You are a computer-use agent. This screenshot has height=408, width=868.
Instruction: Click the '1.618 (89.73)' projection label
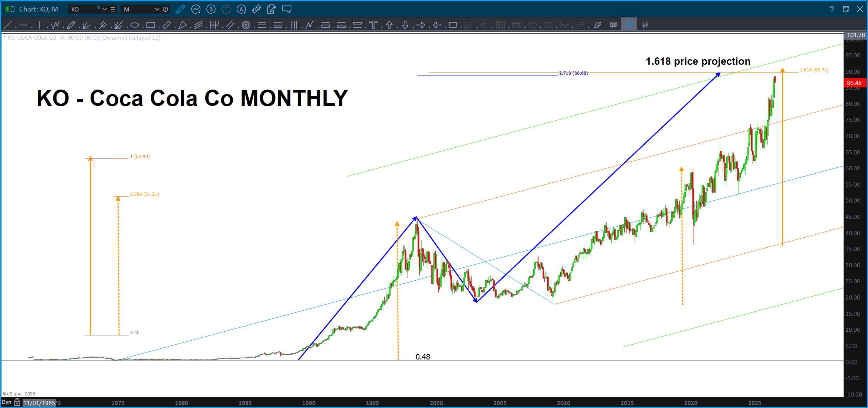[814, 70]
